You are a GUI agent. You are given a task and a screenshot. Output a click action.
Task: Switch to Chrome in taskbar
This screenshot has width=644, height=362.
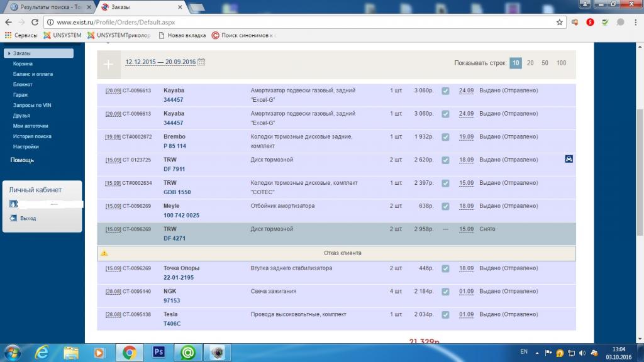tap(130, 353)
